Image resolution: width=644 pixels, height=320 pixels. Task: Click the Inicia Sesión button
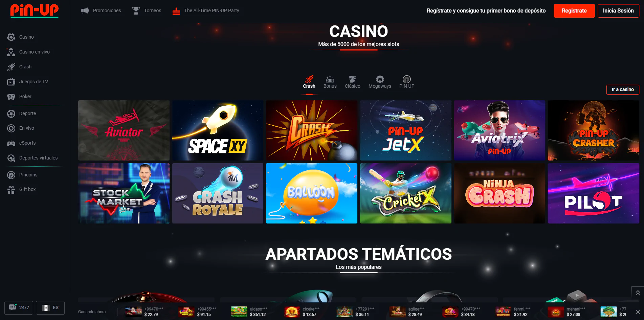618,11
